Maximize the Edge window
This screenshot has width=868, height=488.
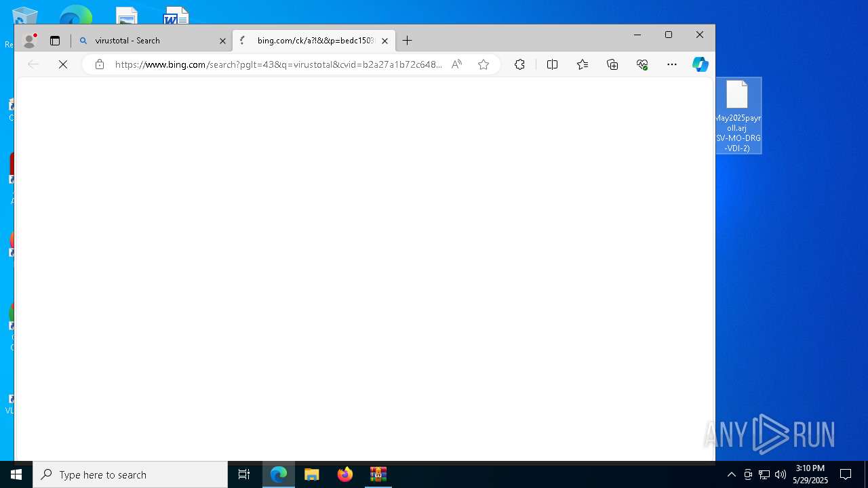coord(669,35)
